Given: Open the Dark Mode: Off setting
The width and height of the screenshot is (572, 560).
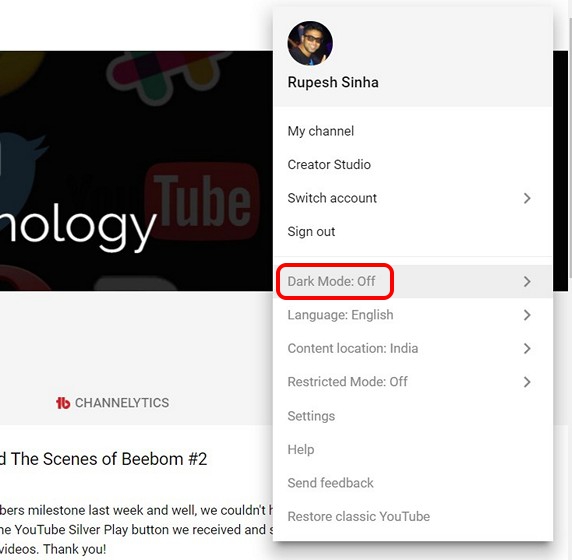Looking at the screenshot, I should (x=413, y=281).
